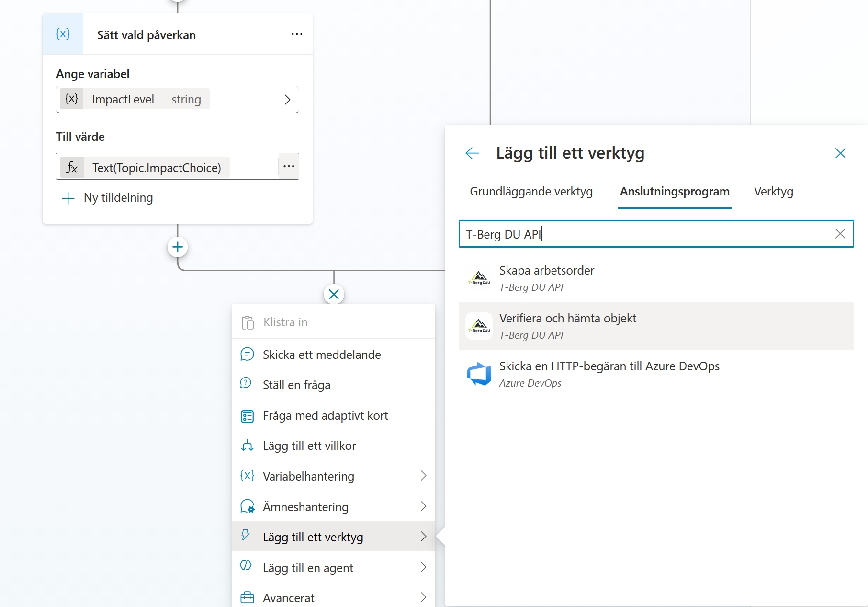Select the Verifiera och hämta objekt tool

[x=656, y=326]
